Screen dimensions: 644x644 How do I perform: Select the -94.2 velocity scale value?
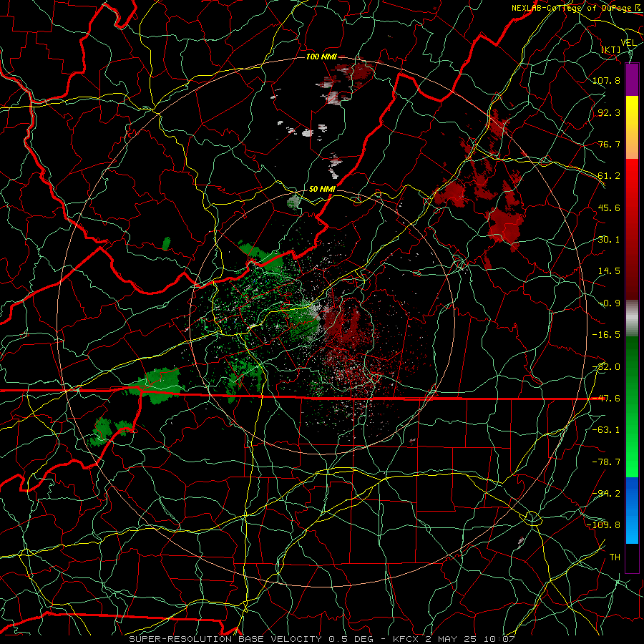click(606, 494)
